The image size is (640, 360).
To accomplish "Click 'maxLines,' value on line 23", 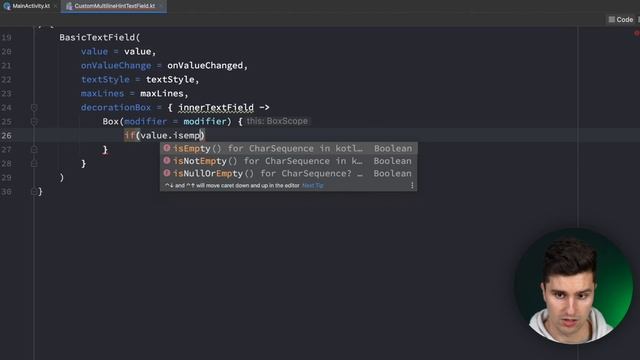I will pyautogui.click(x=164, y=93).
